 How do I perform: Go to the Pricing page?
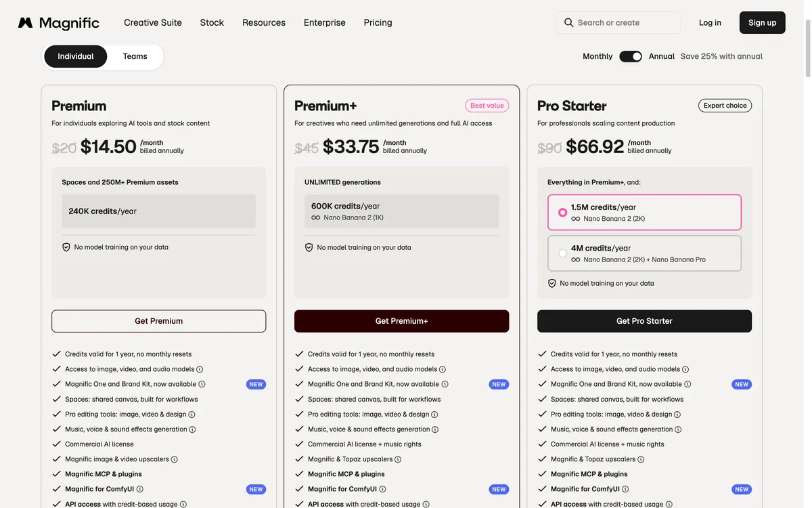378,22
